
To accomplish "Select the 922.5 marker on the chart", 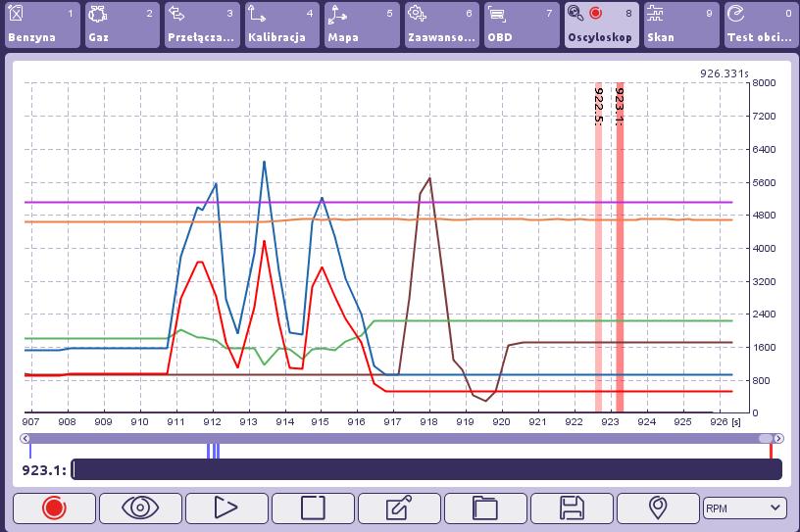I will click(x=598, y=247).
